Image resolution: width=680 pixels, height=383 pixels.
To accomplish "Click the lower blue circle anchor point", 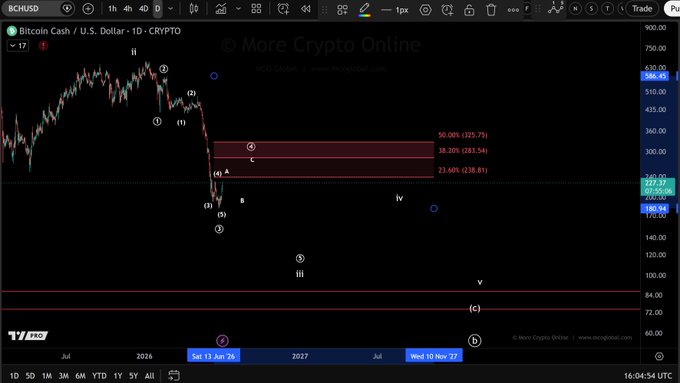I will pos(434,209).
